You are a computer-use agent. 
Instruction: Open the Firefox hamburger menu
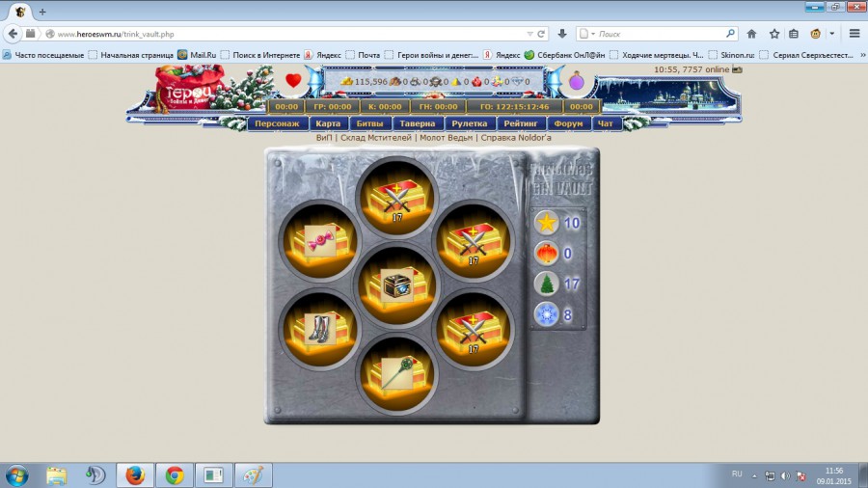854,33
